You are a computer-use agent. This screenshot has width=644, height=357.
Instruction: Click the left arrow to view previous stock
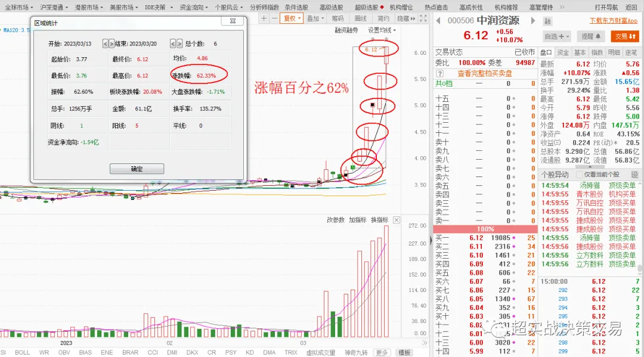point(438,20)
